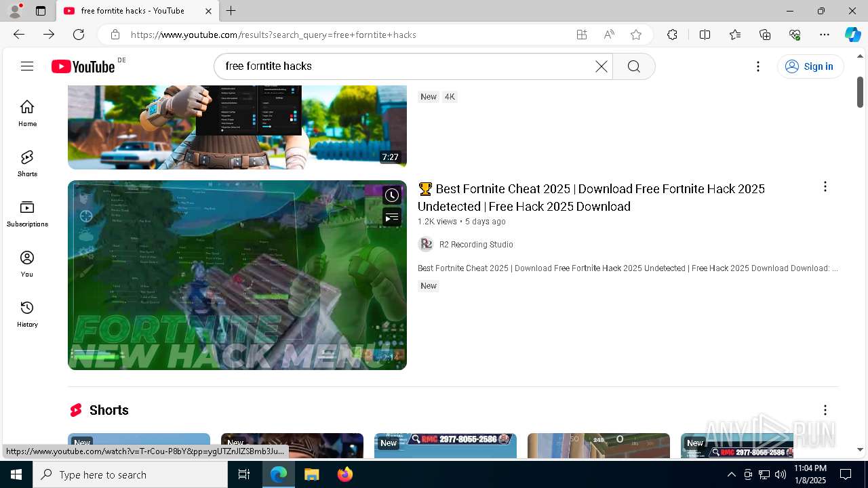Image resolution: width=868 pixels, height=488 pixels.
Task: Open the Best Fortnite Cheat 2025 description snippet
Action: (x=628, y=268)
